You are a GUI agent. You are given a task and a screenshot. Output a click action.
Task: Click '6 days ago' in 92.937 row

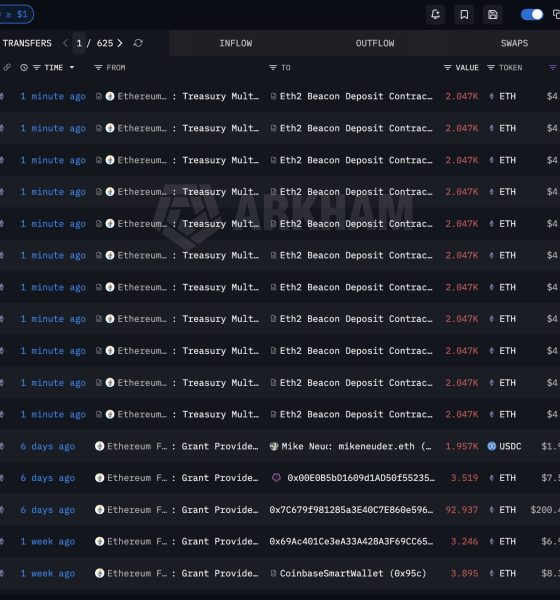(47, 510)
